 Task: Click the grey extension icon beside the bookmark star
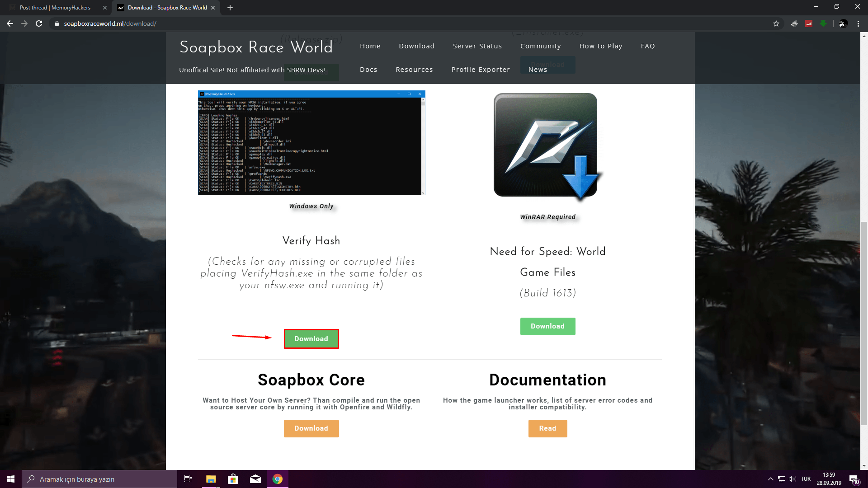click(x=794, y=23)
